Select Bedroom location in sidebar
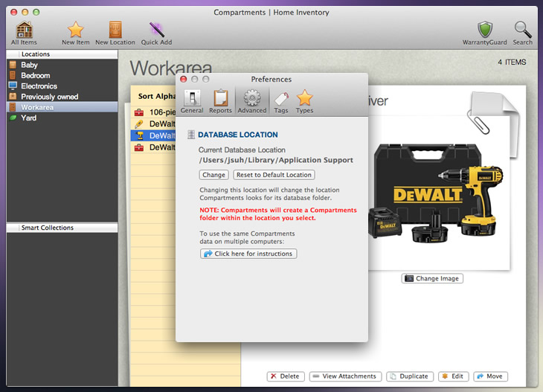 tap(62, 75)
